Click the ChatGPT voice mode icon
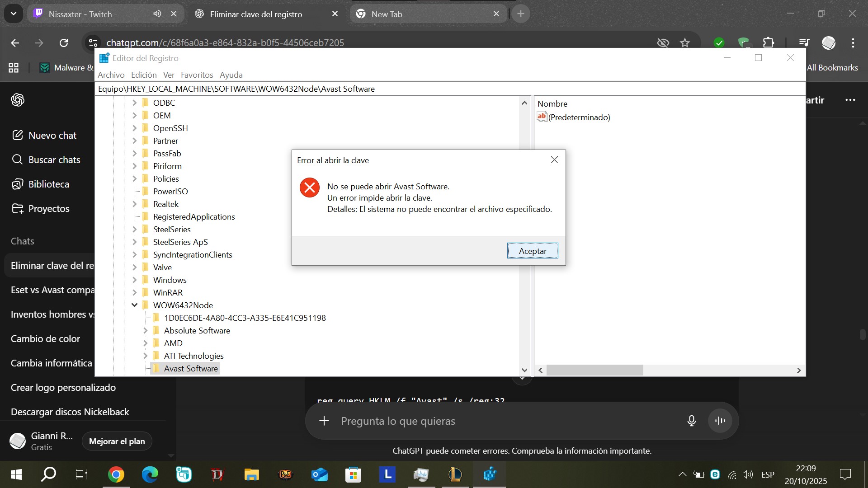 tap(720, 421)
